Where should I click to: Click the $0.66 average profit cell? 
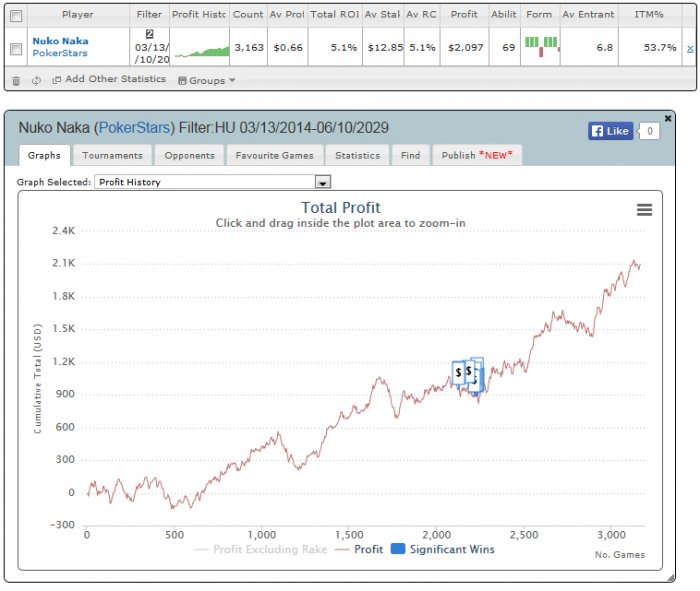pos(288,48)
